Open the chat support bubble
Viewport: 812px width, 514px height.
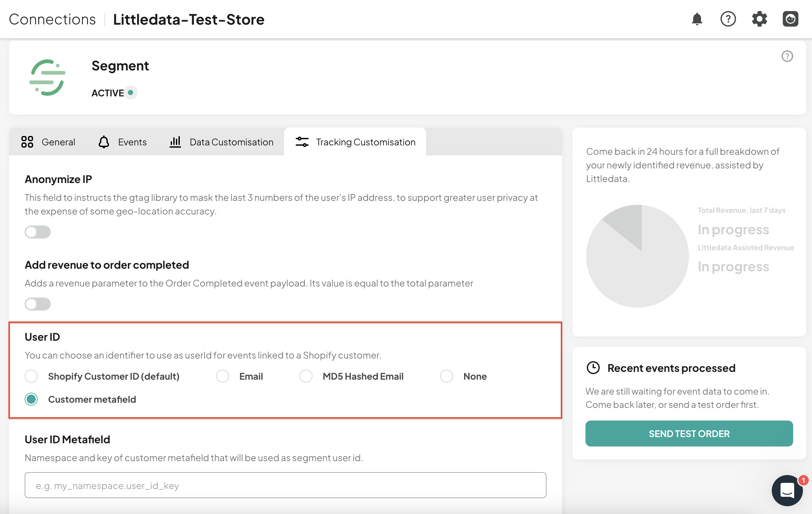point(787,490)
